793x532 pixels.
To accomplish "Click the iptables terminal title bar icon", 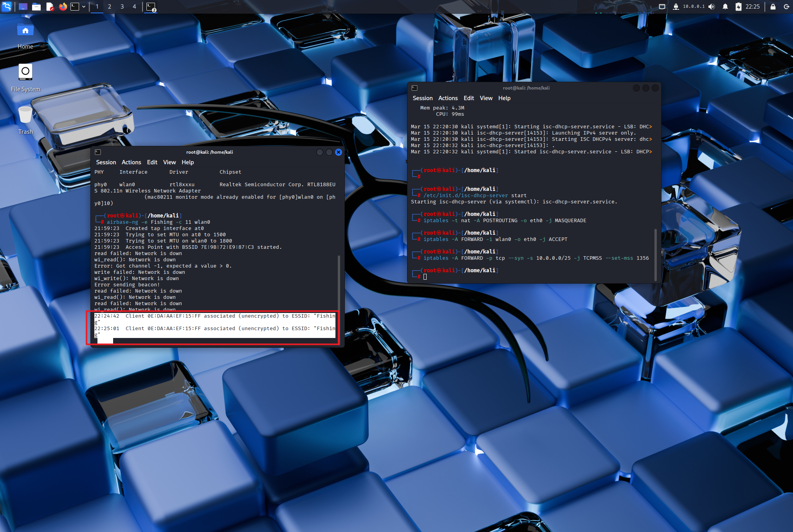I will point(415,88).
